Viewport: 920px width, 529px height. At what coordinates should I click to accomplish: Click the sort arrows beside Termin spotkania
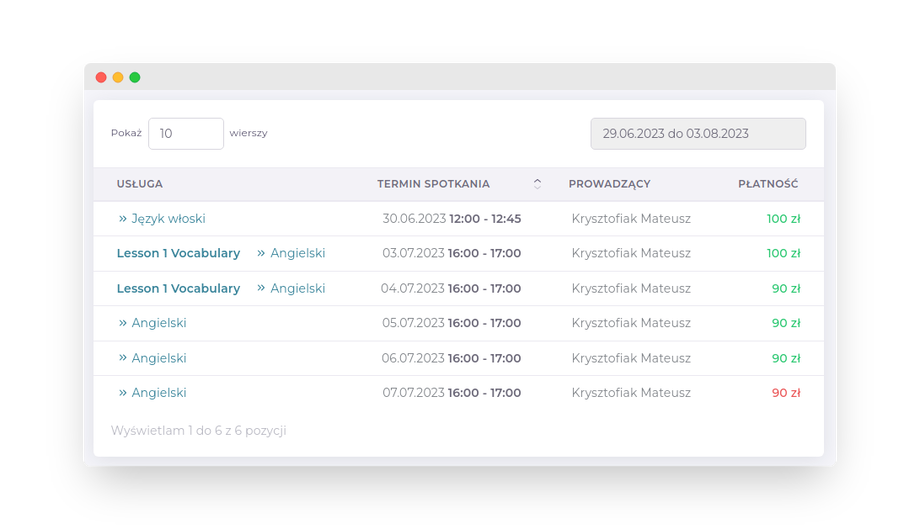point(537,184)
